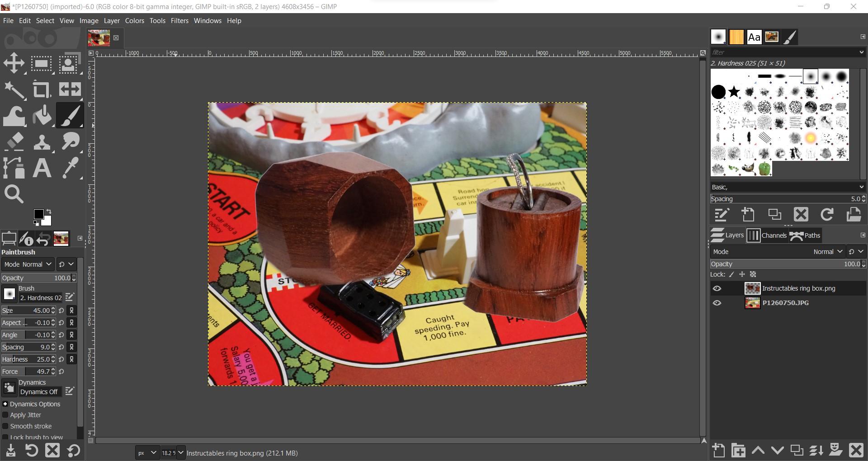This screenshot has height=461, width=868.
Task: Select the Smudge tool
Action: click(x=70, y=141)
